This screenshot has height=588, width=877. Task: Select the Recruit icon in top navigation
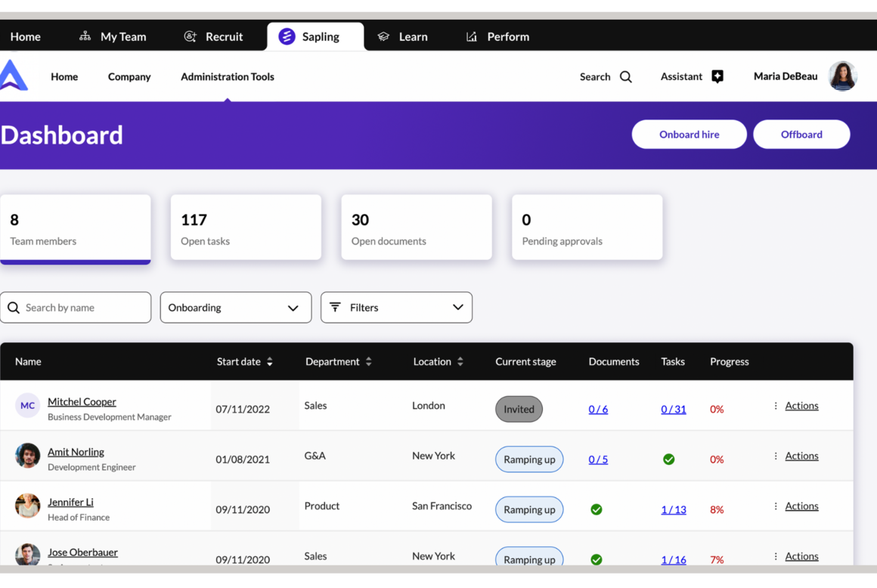[189, 36]
